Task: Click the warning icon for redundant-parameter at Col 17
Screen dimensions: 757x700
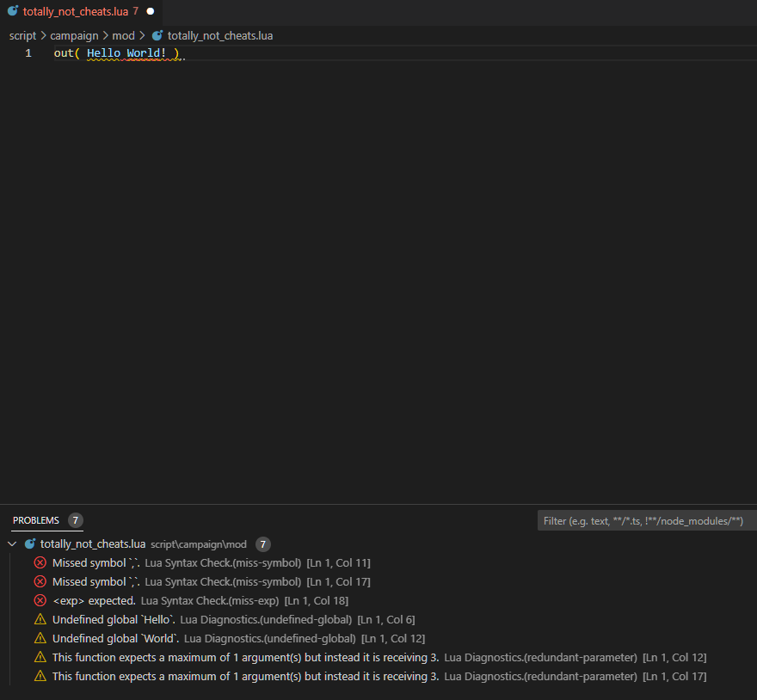Action: point(40,676)
